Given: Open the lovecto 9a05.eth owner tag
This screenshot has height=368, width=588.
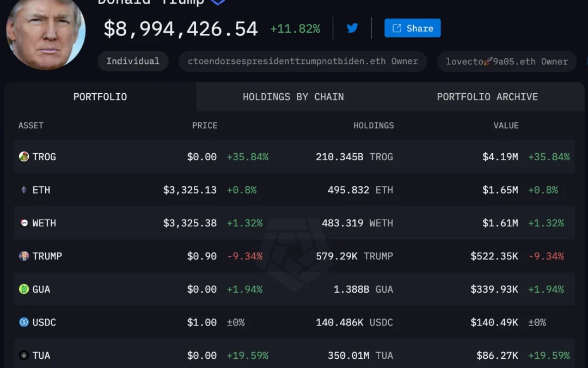Looking at the screenshot, I should [x=506, y=61].
